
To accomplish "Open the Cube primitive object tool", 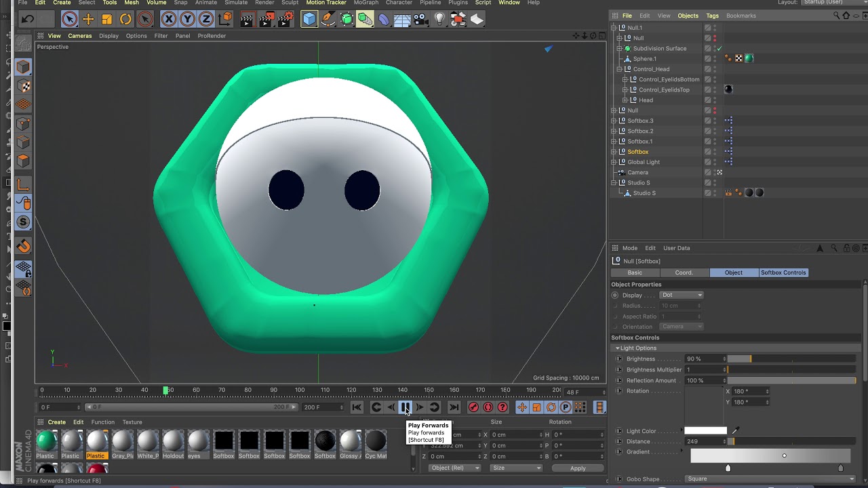I will pyautogui.click(x=309, y=20).
